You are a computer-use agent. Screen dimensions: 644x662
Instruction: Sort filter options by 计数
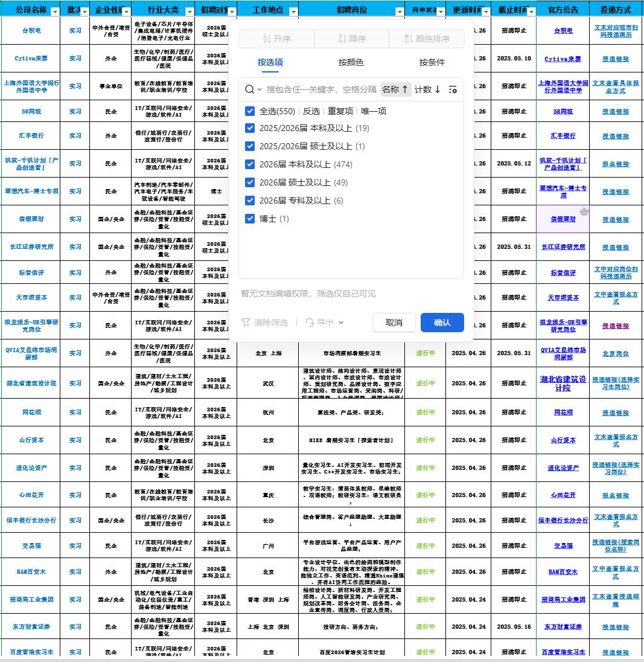(428, 89)
